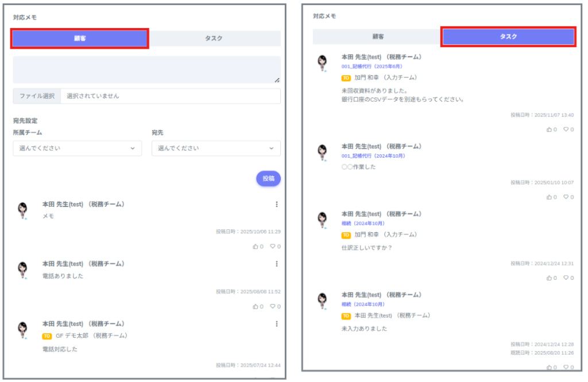This screenshot has height=382, width=588.
Task: Click the avatar on the メモ post
Action: point(22,211)
